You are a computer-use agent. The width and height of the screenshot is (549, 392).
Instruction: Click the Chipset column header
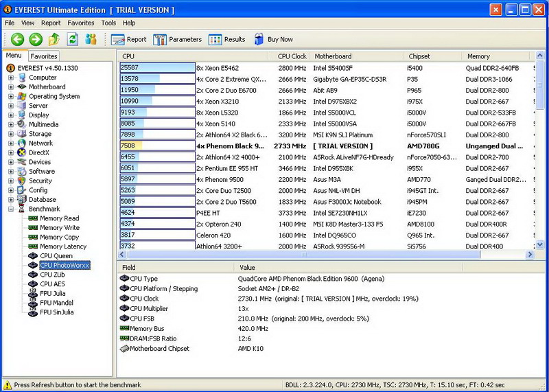click(x=433, y=56)
